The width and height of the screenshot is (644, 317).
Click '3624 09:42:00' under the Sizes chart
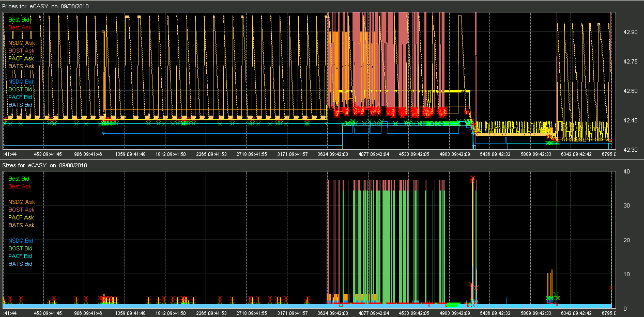(334, 313)
